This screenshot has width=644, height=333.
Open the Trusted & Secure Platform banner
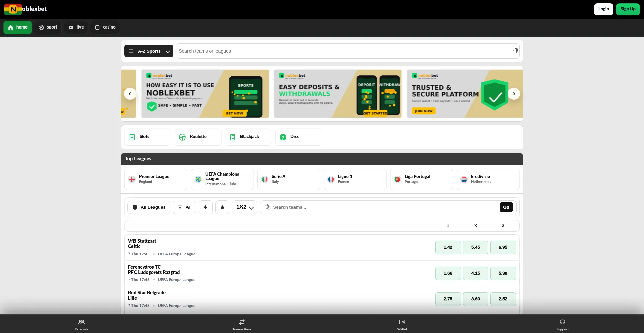(465, 94)
